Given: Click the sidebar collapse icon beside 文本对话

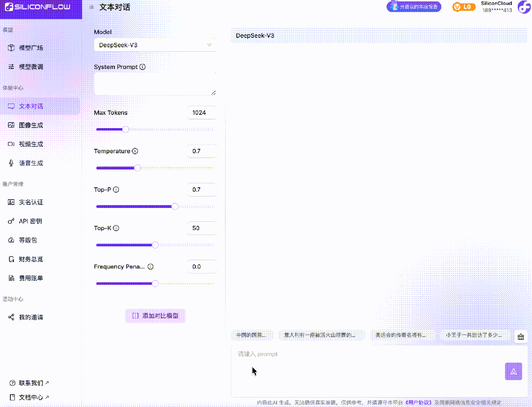Looking at the screenshot, I should (91, 7).
